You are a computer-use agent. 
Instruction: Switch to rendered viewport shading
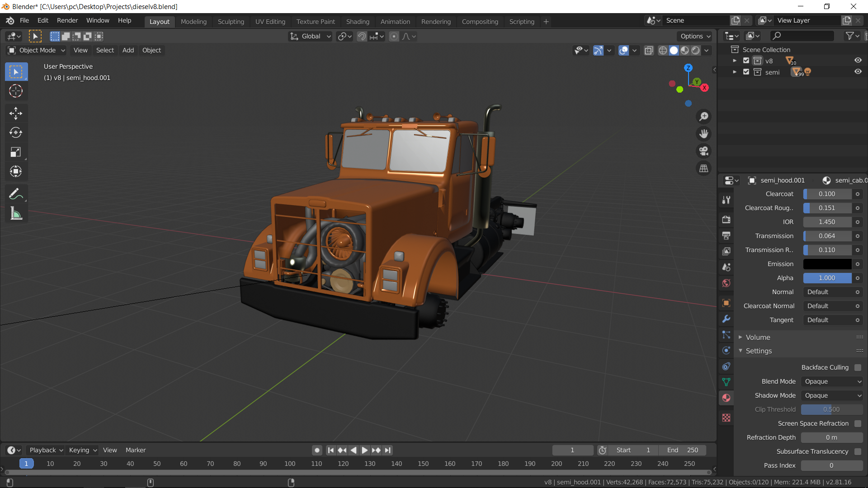(x=696, y=51)
